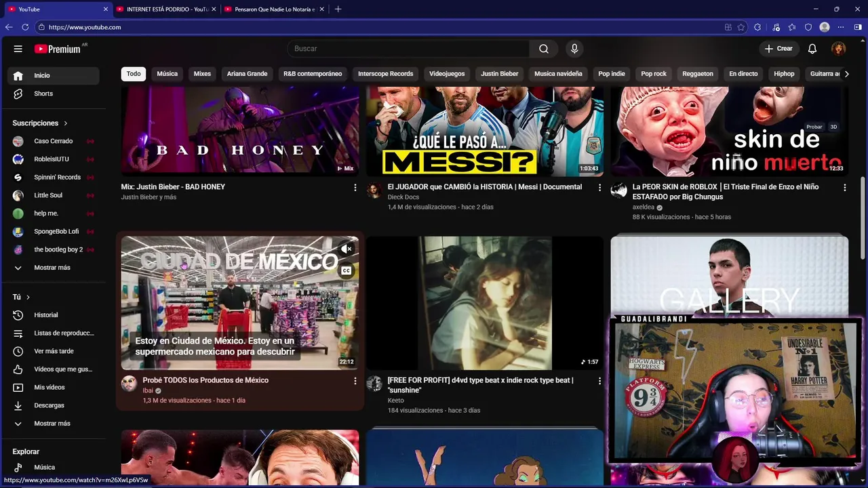Viewport: 868px width, 488px height.
Task: Click the Buscar search field
Action: click(x=409, y=49)
